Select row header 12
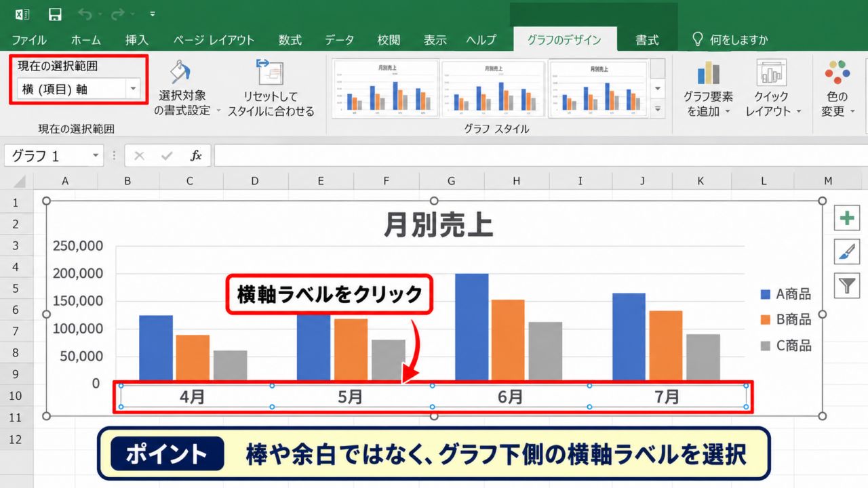Image resolution: width=868 pixels, height=488 pixels. point(16,439)
